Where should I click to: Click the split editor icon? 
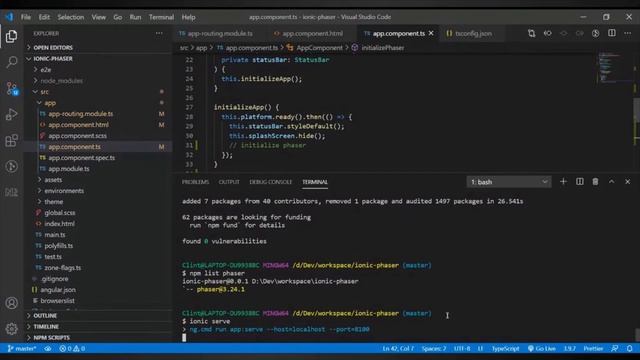pos(611,33)
